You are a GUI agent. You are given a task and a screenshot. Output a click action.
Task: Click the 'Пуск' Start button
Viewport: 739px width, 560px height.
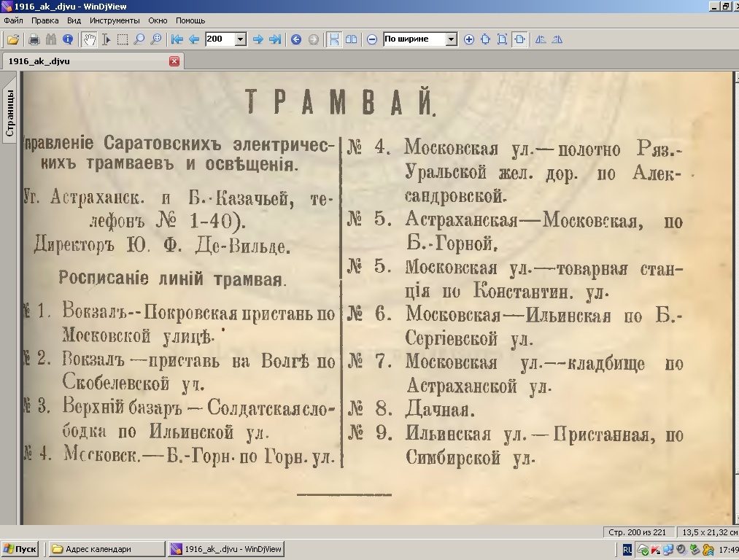tap(20, 549)
